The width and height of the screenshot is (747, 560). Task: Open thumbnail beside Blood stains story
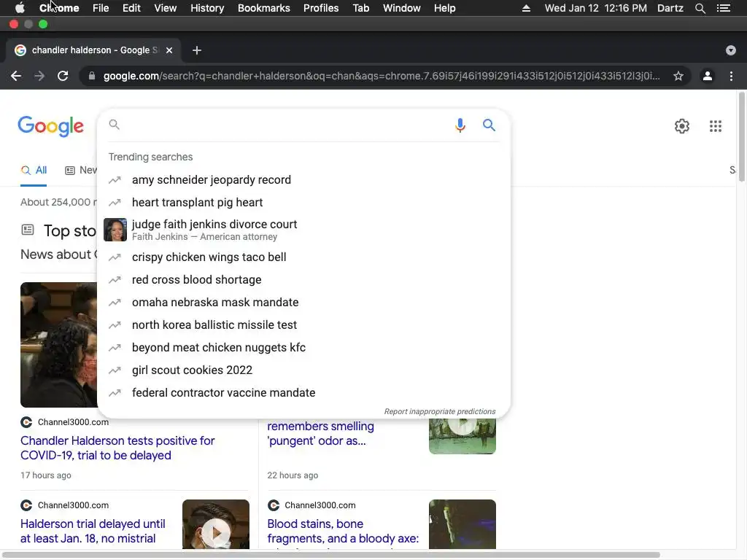[462, 524]
